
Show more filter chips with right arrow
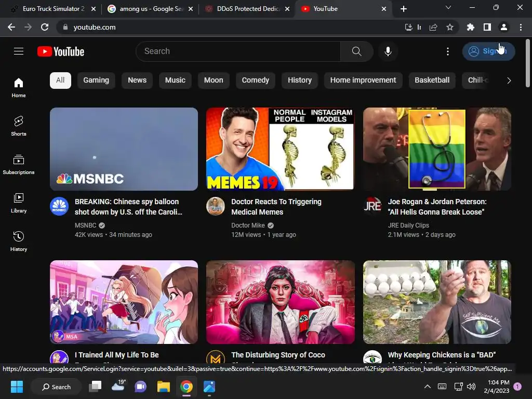tap(509, 81)
